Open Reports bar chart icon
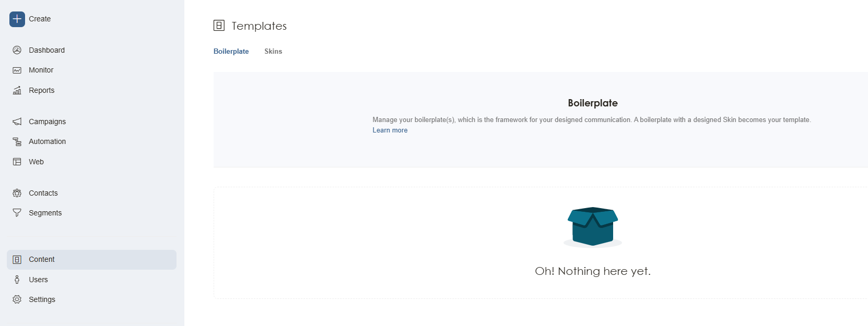Image resolution: width=868 pixels, height=326 pixels. 17,90
